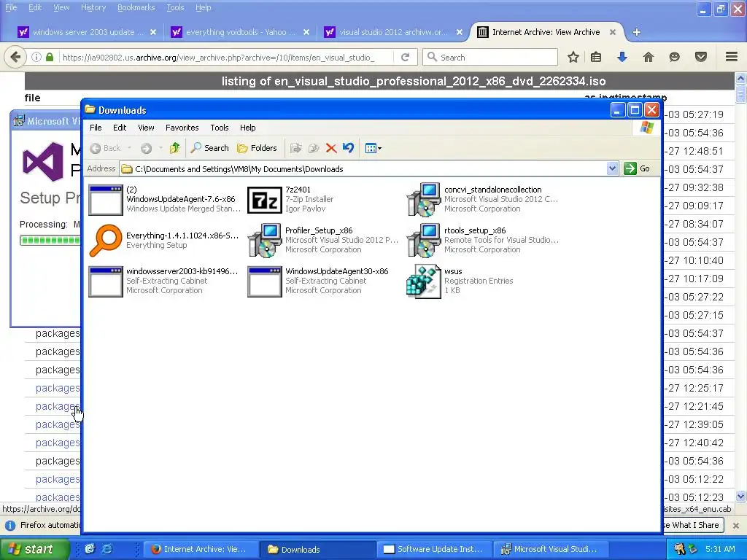Open the Favorites menu in Downloads window
Screen dimensions: 747x560
coord(182,128)
